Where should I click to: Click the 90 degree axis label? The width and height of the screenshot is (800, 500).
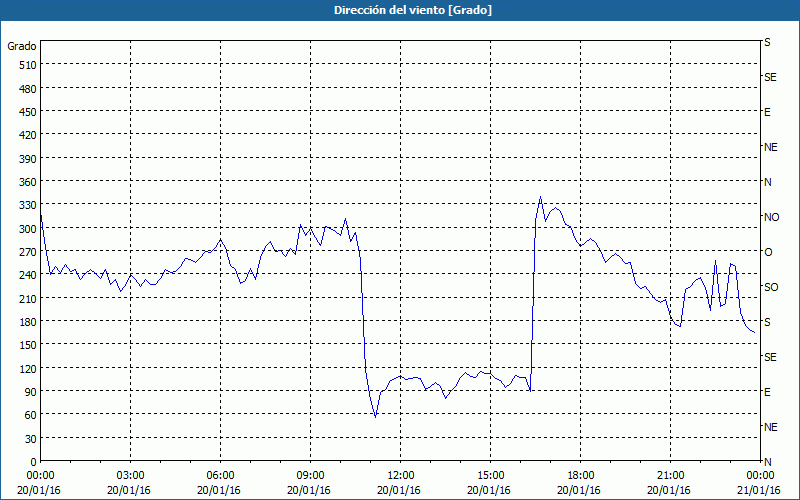pyautogui.click(x=30, y=392)
